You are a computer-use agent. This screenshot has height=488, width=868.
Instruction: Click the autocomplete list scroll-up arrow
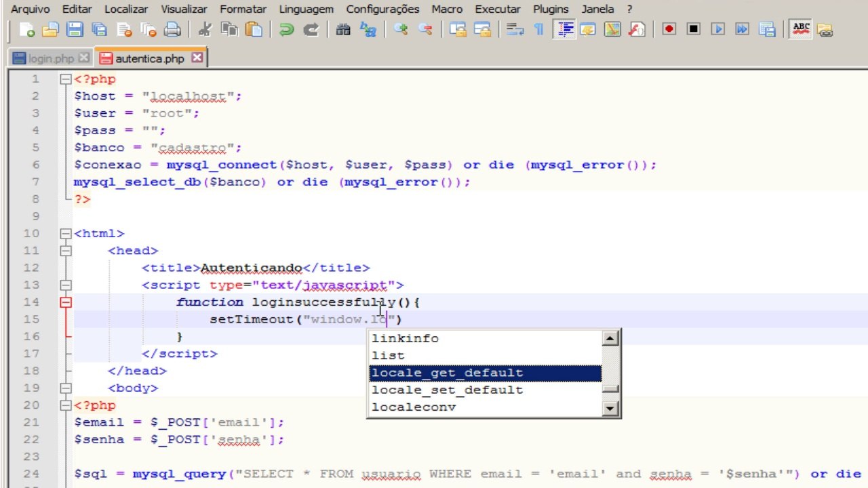[610, 338]
